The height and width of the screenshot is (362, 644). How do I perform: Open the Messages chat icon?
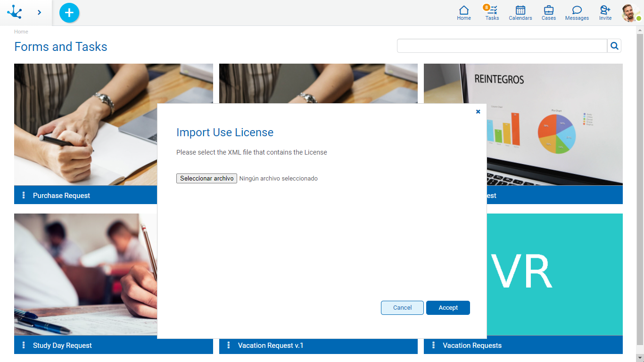tap(577, 13)
